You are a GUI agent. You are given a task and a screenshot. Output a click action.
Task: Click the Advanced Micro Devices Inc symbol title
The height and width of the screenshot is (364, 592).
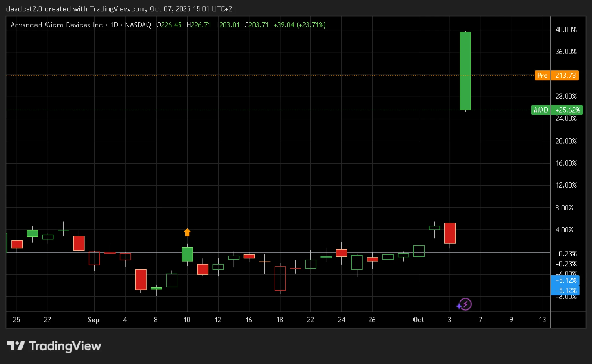click(x=57, y=25)
